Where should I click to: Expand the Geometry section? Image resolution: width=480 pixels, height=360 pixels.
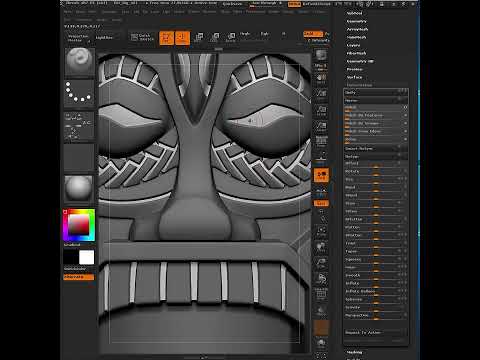356,21
